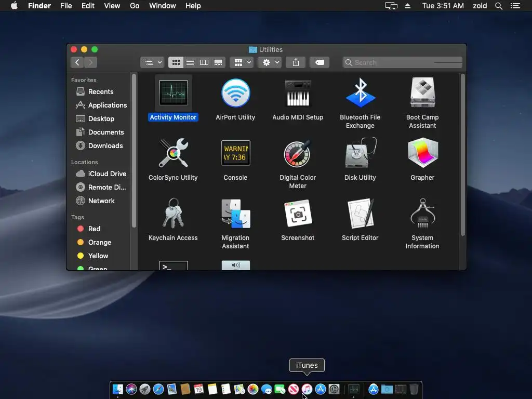This screenshot has width=532, height=399.
Task: Open the group-by arrangement dropdown
Action: coord(242,62)
